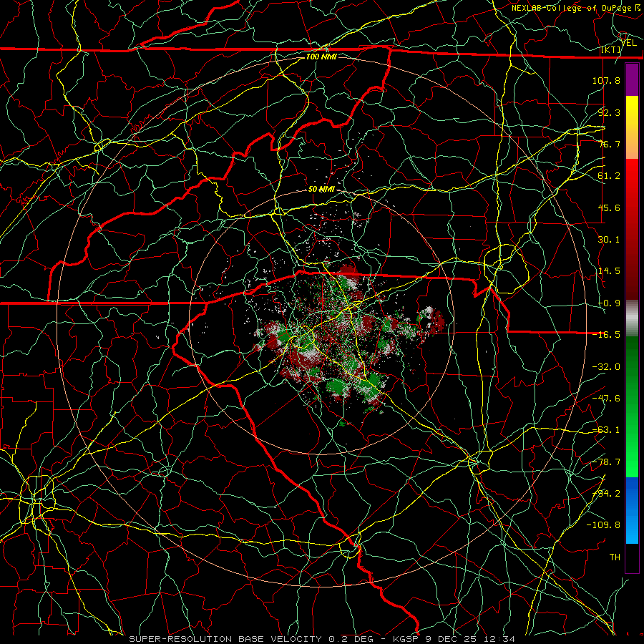The width and height of the screenshot is (644, 644).
Task: Click the 45.6 value on velocity scale
Action: 609,208
